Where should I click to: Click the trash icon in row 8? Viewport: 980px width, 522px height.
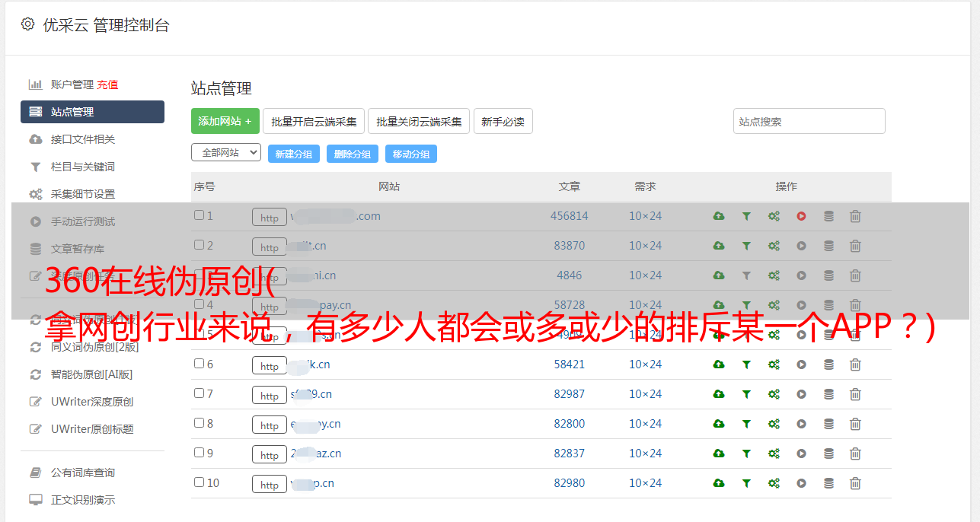point(855,424)
